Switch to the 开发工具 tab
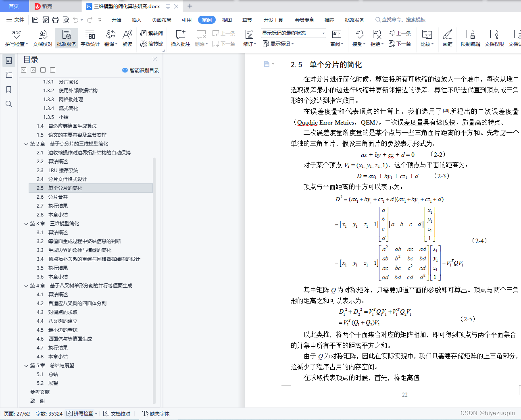 click(x=273, y=20)
